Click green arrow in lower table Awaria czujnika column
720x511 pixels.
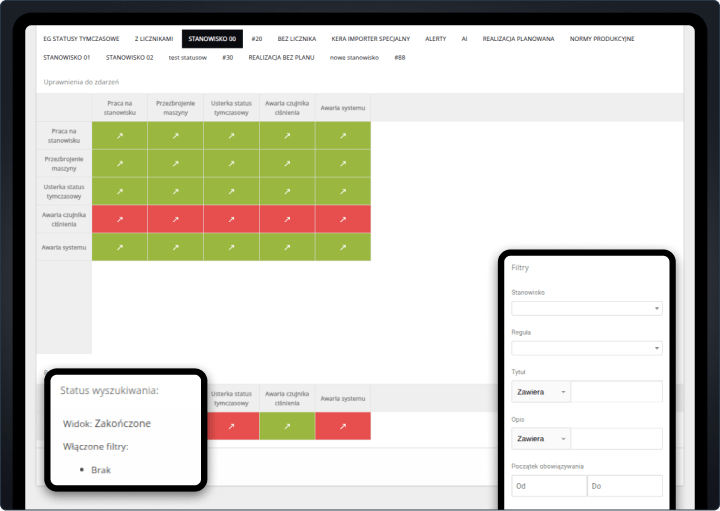(287, 425)
